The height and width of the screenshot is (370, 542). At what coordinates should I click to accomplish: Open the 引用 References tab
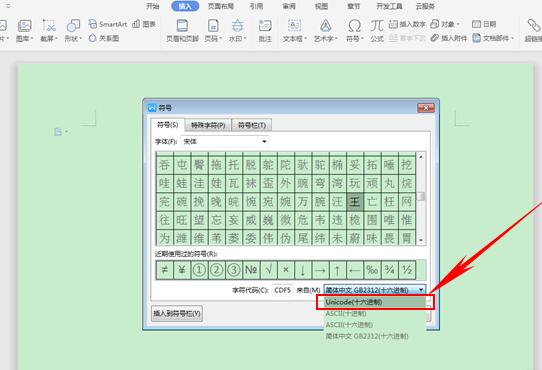(x=256, y=6)
